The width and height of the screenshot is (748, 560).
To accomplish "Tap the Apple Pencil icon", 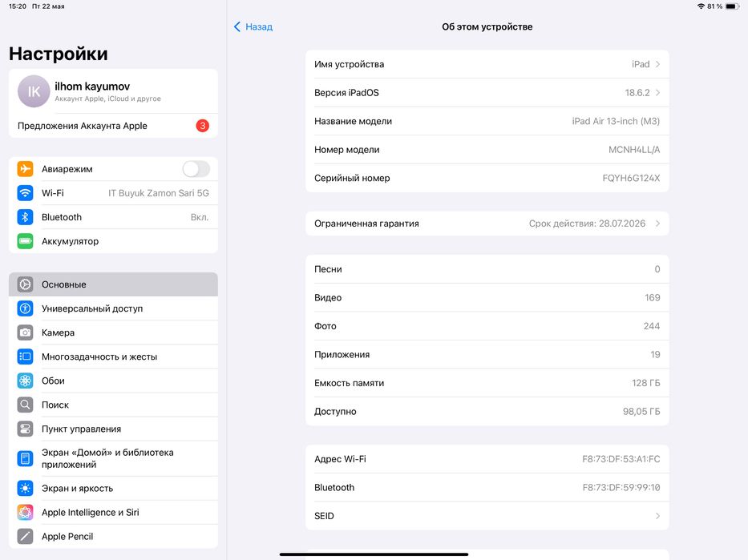I will [x=26, y=537].
